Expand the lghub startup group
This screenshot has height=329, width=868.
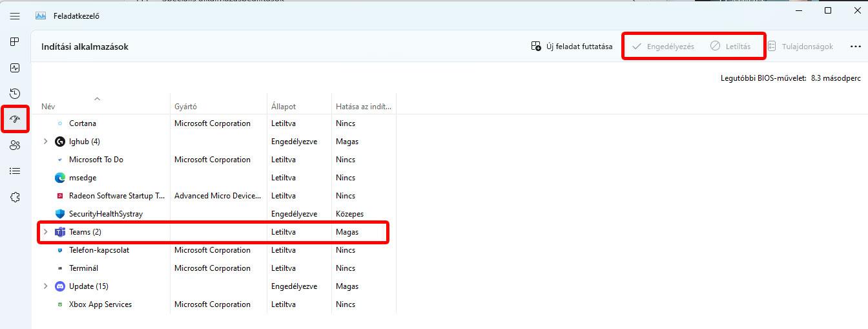tap(45, 142)
